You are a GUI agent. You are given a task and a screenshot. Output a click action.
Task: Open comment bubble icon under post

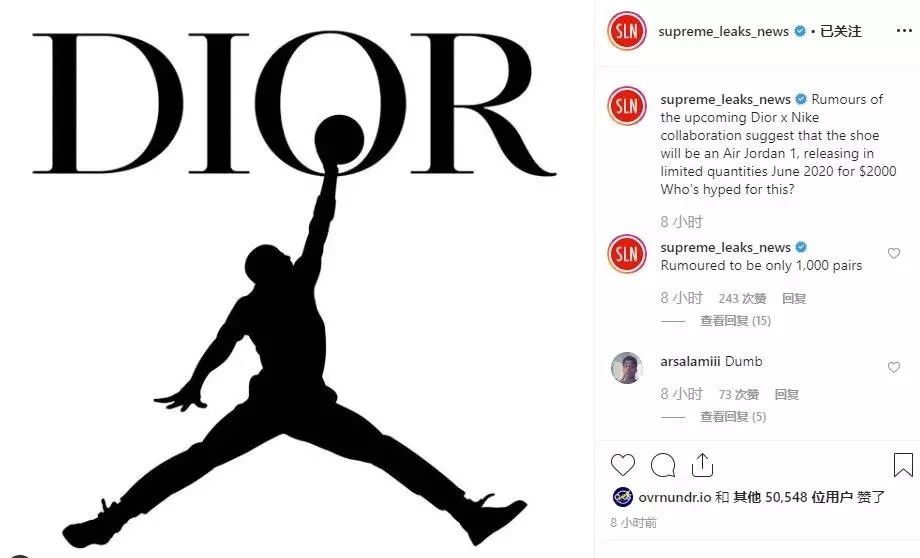coord(663,465)
